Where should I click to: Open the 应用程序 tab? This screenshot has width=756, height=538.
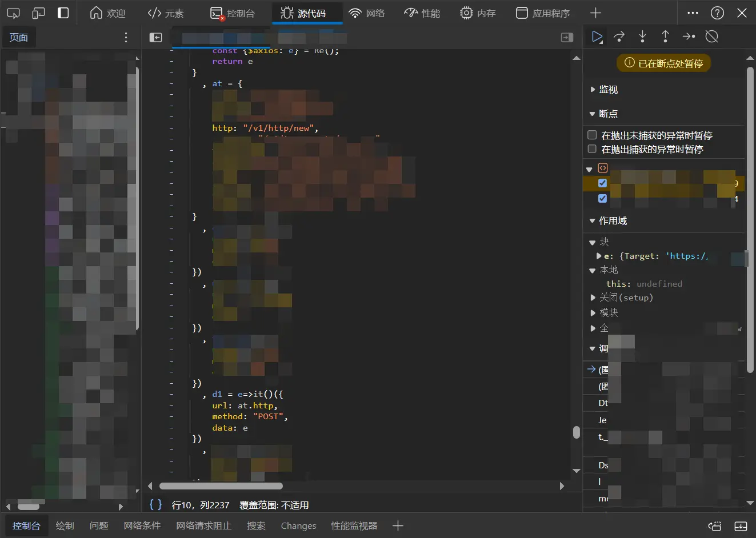[x=543, y=13]
